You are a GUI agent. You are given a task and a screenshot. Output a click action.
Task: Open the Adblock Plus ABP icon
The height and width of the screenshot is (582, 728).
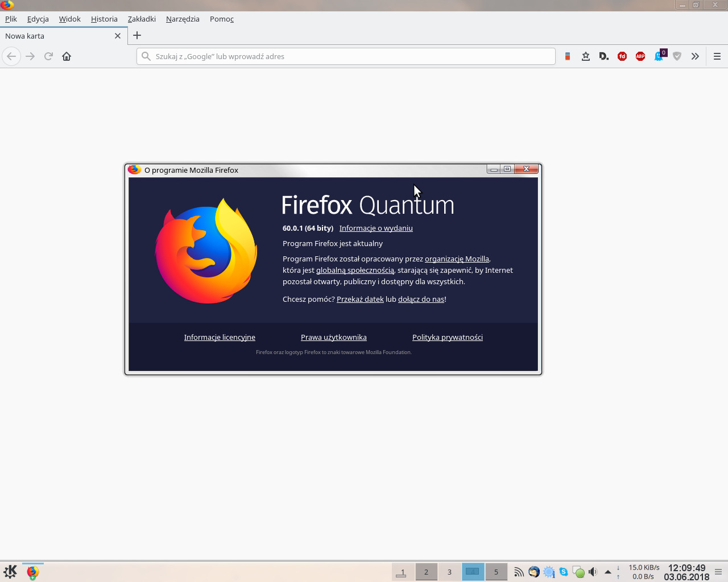click(x=640, y=56)
